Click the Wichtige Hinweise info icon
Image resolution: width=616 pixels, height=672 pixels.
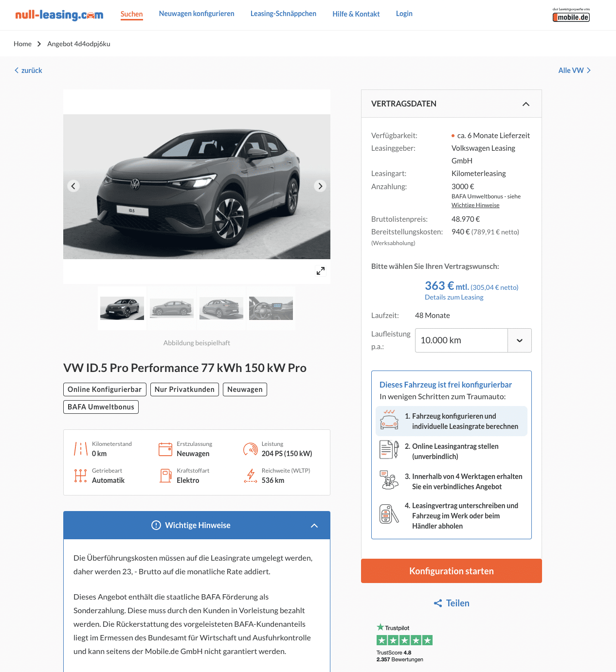pyautogui.click(x=156, y=525)
